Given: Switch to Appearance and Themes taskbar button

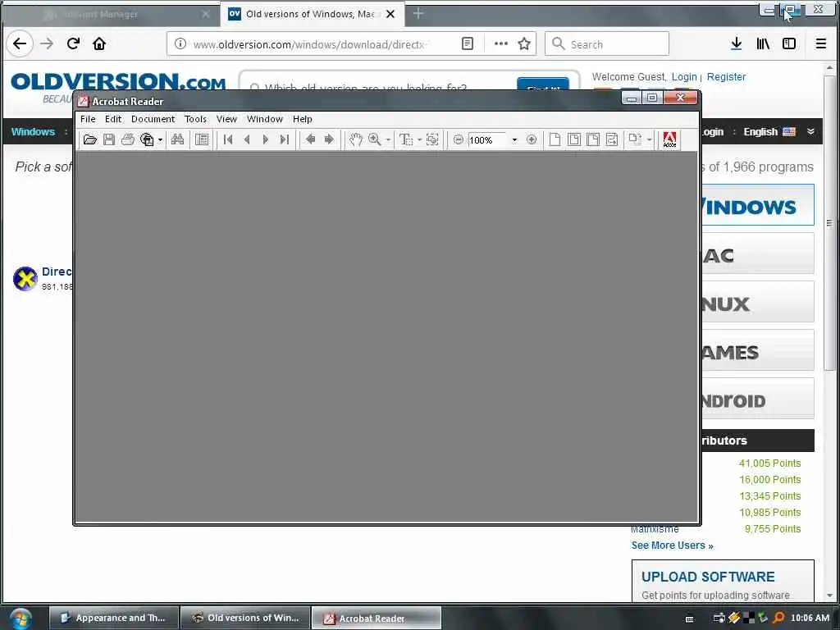Looking at the screenshot, I should (114, 619).
